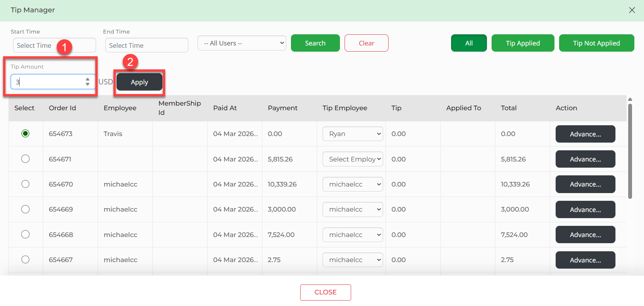Open the All Users dropdown

pyautogui.click(x=242, y=43)
